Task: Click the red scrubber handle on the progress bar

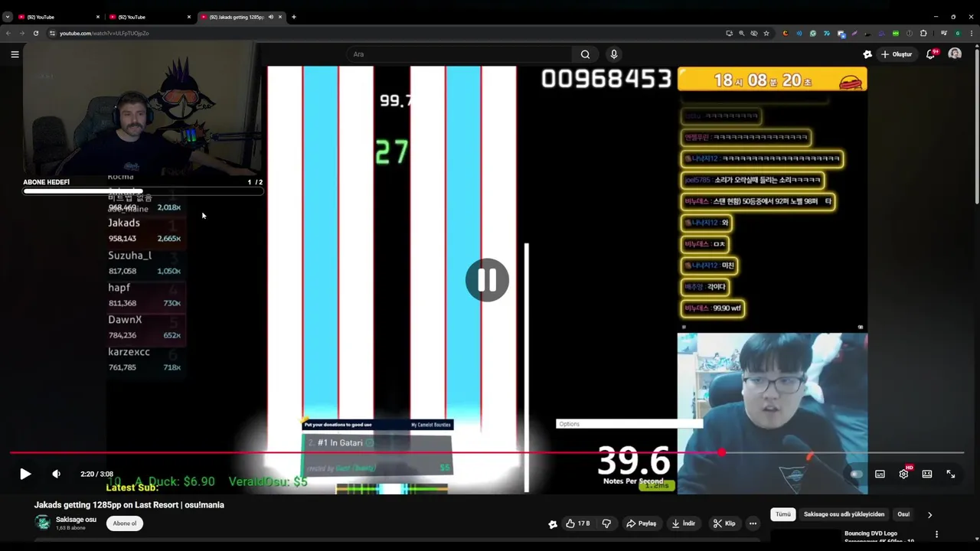Action: [721, 453]
